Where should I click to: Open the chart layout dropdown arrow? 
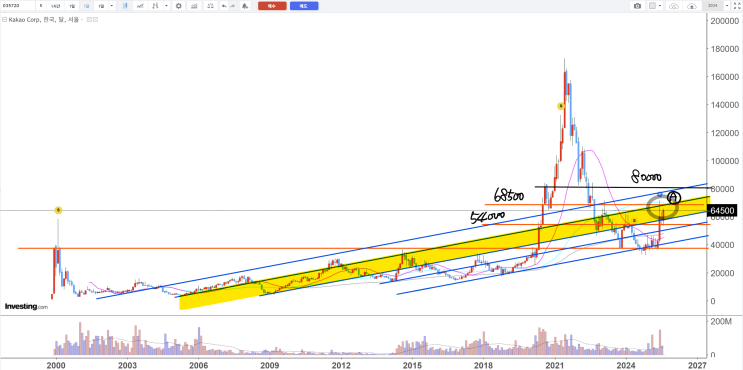660,6
